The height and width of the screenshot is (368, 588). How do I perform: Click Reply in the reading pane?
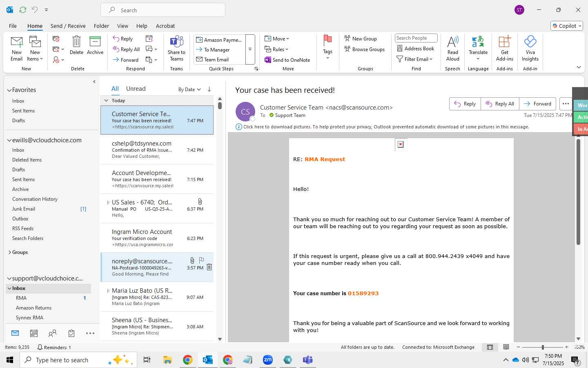point(465,104)
